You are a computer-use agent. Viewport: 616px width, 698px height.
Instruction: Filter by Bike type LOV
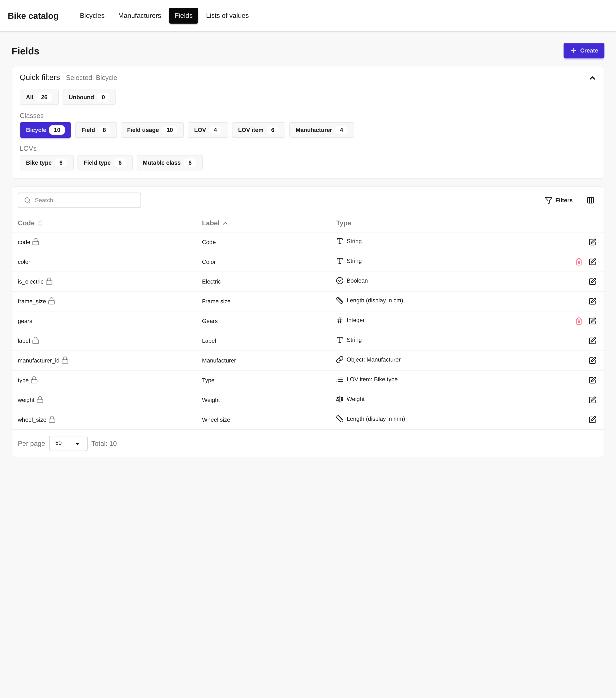46,163
